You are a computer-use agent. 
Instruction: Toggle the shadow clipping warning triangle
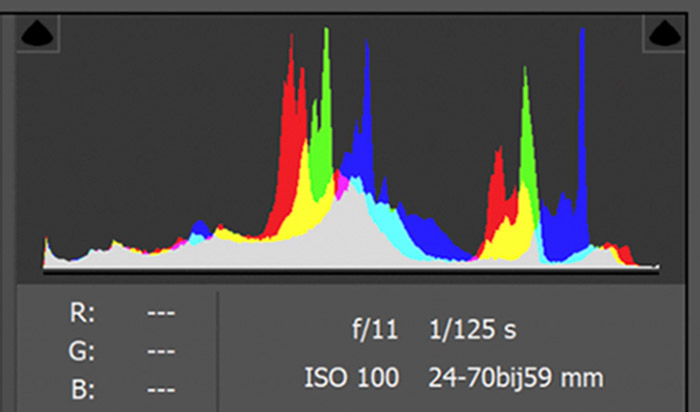[x=38, y=33]
